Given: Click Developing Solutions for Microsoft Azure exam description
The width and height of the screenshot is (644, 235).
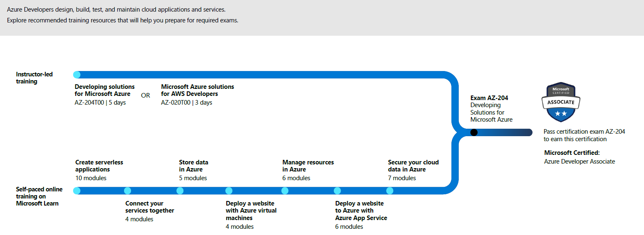Looking at the screenshot, I should (x=491, y=112).
